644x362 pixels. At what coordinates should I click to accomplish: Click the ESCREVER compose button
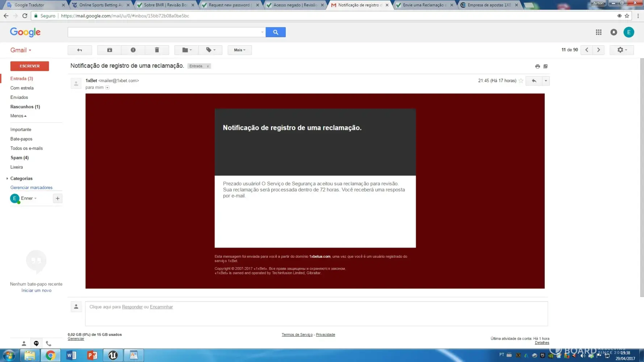coord(30,66)
